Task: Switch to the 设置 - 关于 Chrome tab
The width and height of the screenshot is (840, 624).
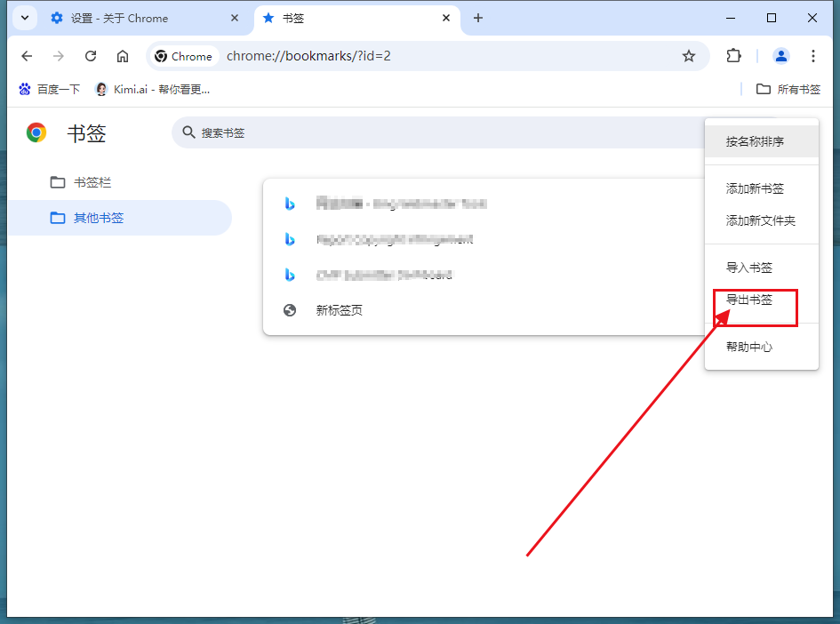Action: tap(145, 19)
